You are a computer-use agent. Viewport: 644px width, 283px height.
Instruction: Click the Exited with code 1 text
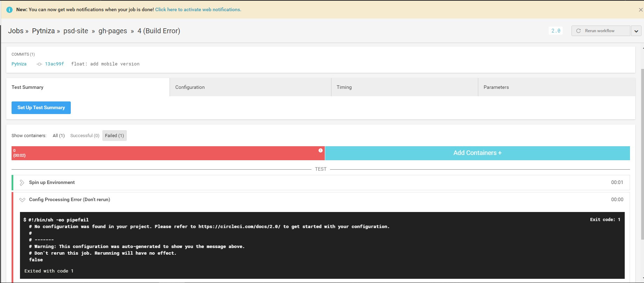(49, 271)
